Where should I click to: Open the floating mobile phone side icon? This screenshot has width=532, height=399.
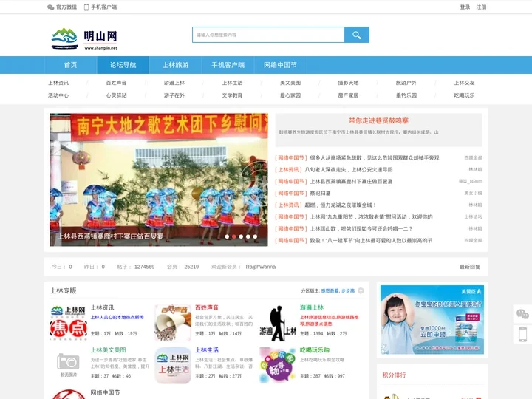pyautogui.click(x=522, y=334)
